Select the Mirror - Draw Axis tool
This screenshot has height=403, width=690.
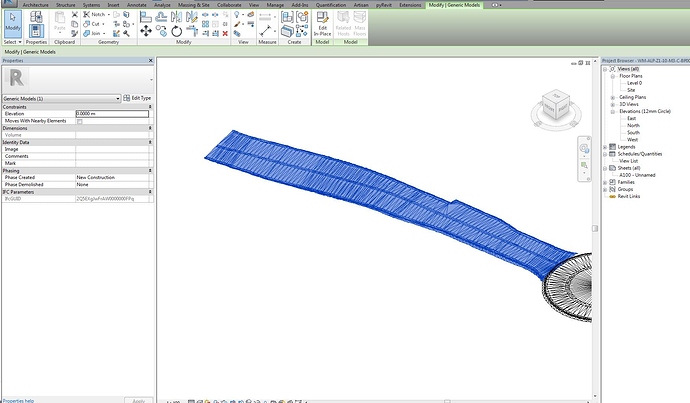192,17
